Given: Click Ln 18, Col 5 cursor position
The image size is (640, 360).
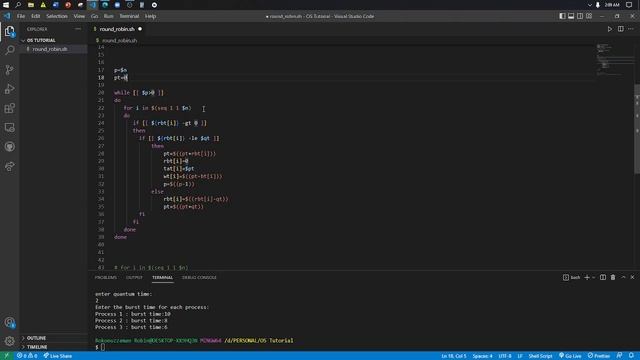Looking at the screenshot, I should [x=453, y=356].
